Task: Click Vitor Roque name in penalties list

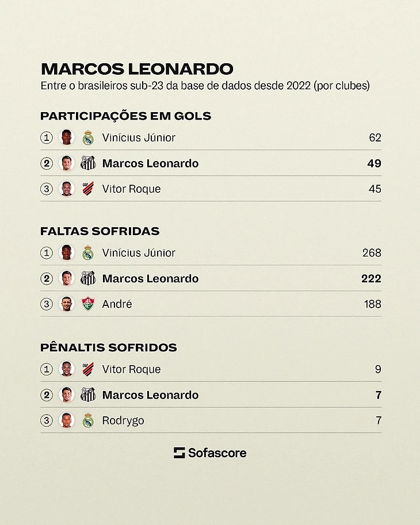Action: [131, 369]
